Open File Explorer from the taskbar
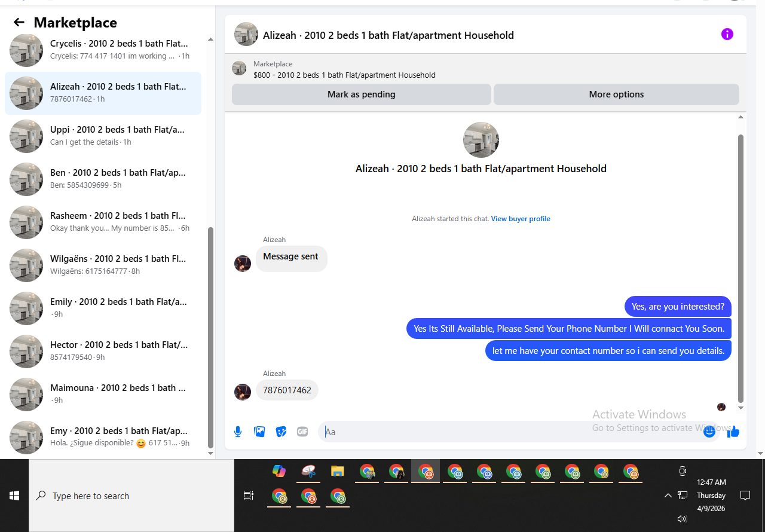Screen dimensions: 765x532 338,471
